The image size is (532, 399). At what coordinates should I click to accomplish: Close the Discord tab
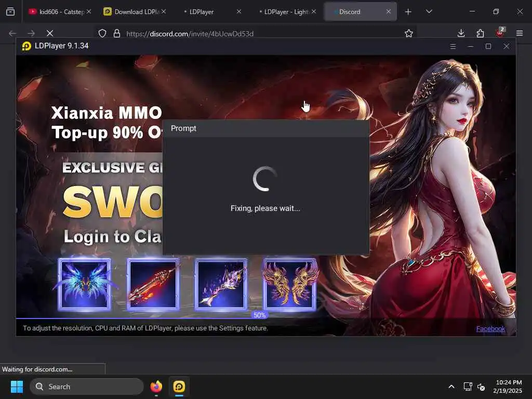389,11
